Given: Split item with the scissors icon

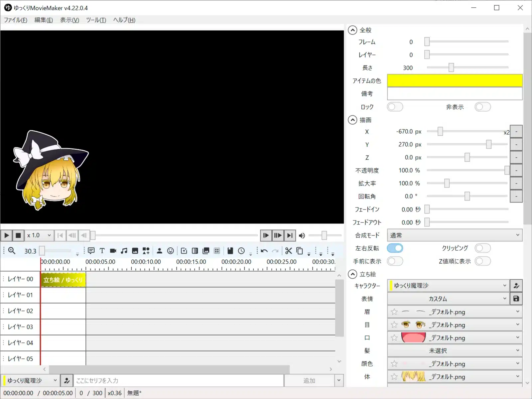Looking at the screenshot, I should 289,251.
